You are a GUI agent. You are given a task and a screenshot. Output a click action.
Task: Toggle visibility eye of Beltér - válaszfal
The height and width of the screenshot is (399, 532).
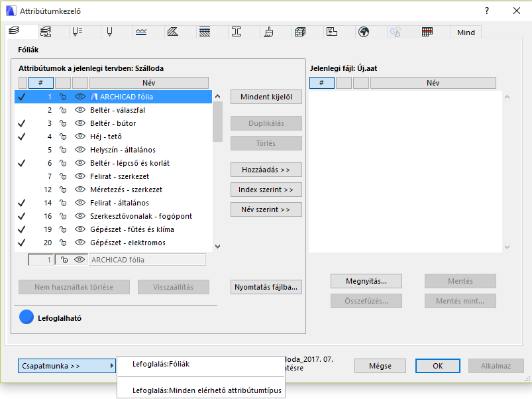[80, 110]
